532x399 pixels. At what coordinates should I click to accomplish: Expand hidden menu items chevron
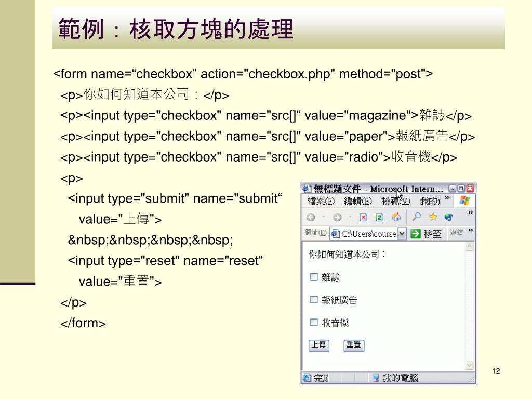tap(447, 198)
